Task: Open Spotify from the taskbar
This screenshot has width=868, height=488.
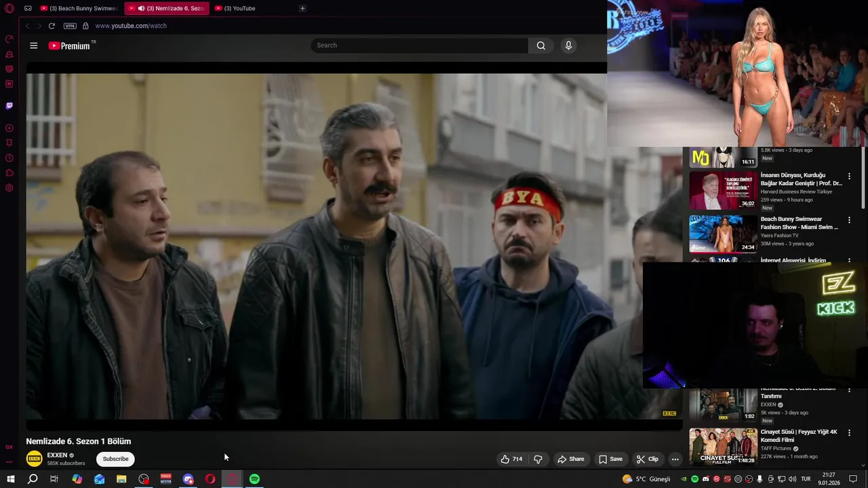Action: coord(254,479)
